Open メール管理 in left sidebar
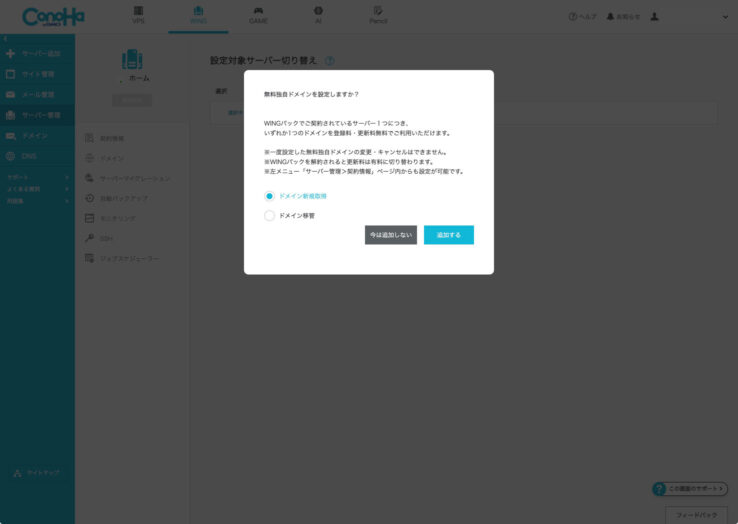The height and width of the screenshot is (524, 738). (x=38, y=95)
